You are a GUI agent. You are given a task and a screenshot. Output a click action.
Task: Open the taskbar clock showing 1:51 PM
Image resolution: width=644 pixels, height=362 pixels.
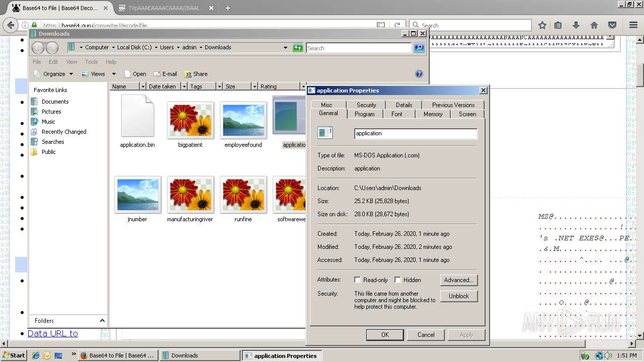[626, 355]
